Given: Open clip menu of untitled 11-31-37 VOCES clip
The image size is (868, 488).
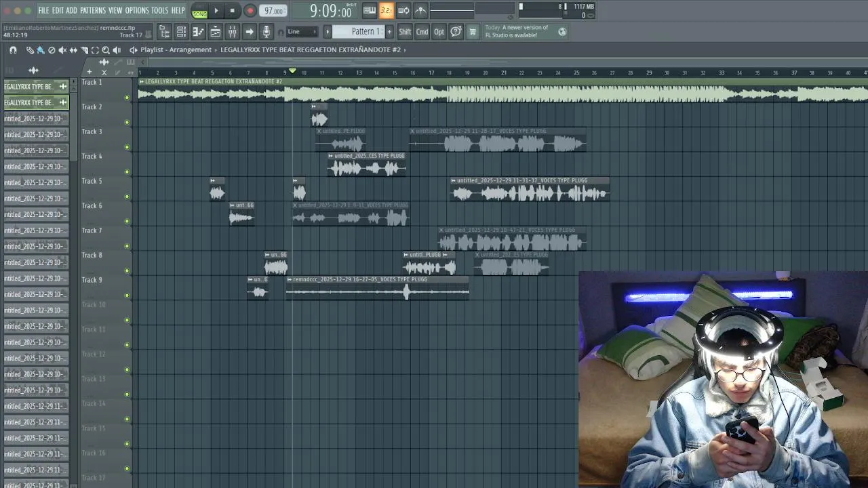Looking at the screenshot, I should [x=454, y=181].
